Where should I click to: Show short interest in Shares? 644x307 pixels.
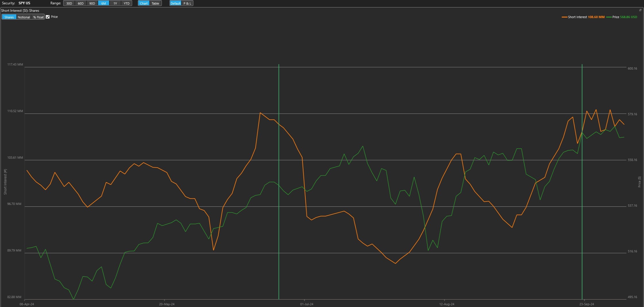pyautogui.click(x=9, y=17)
